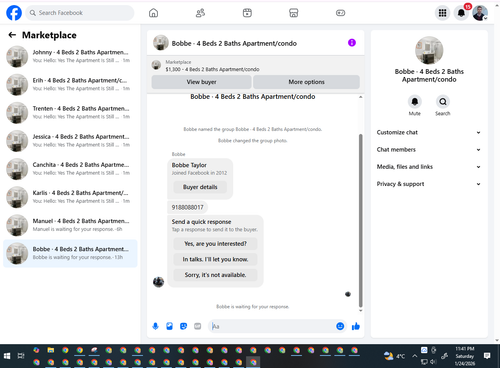
Task: Click the Facebook logo icon
Action: (x=14, y=13)
